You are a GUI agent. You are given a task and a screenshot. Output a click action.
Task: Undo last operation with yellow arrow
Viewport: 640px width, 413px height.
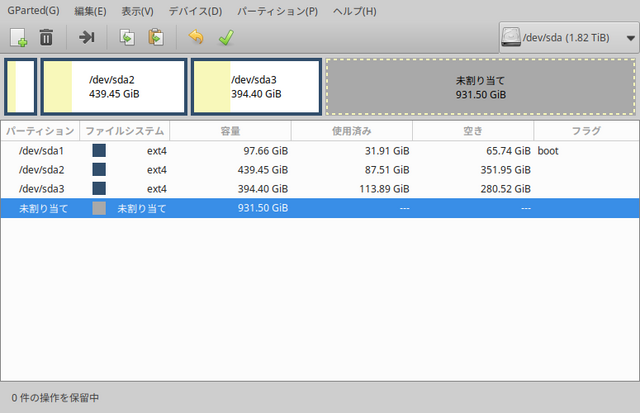(x=196, y=37)
